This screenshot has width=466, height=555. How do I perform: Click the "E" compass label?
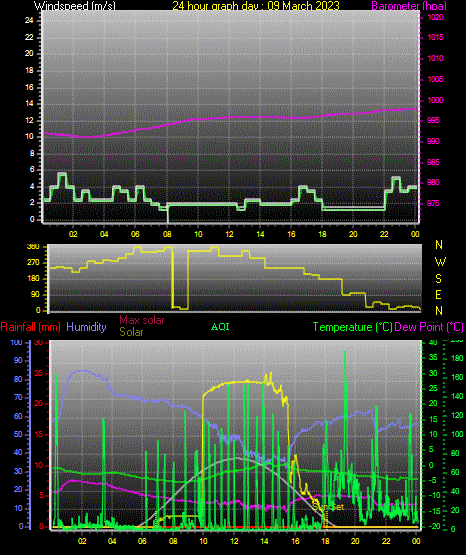438,294
